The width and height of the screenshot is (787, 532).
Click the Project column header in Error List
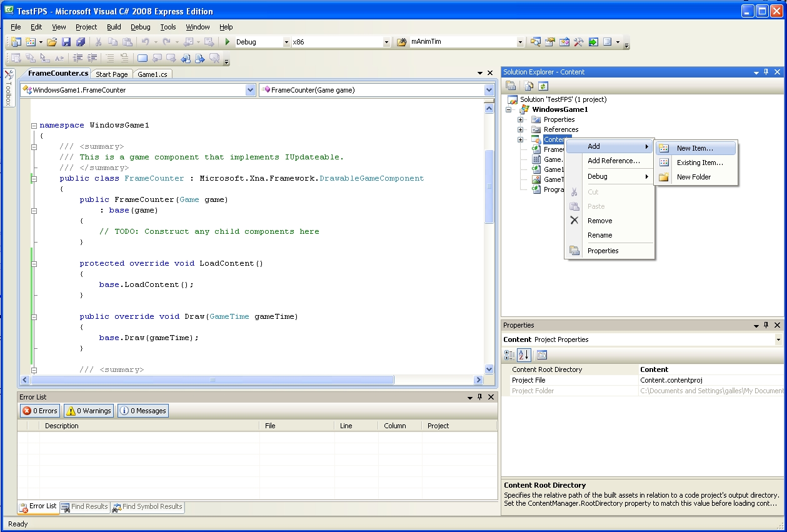point(459,426)
